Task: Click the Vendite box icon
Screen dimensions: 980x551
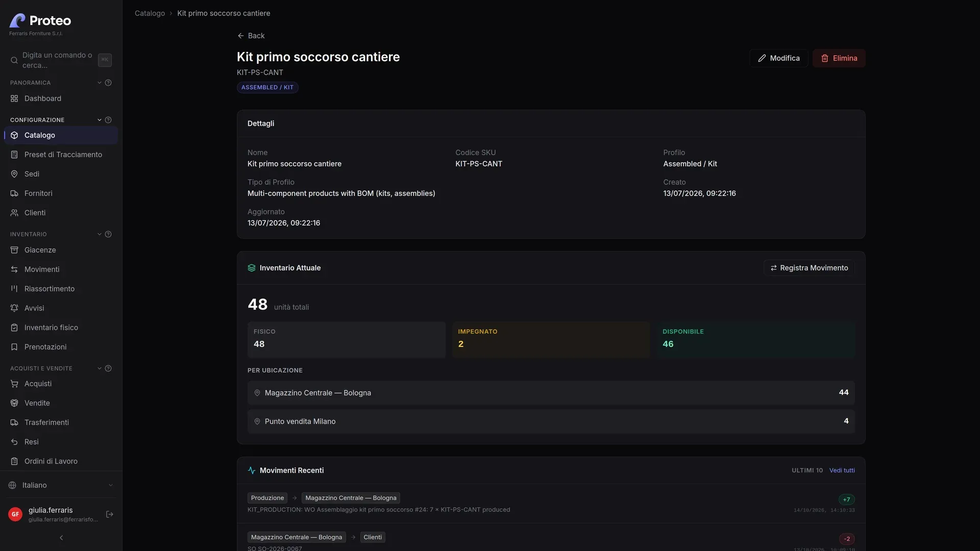Action: tap(14, 403)
